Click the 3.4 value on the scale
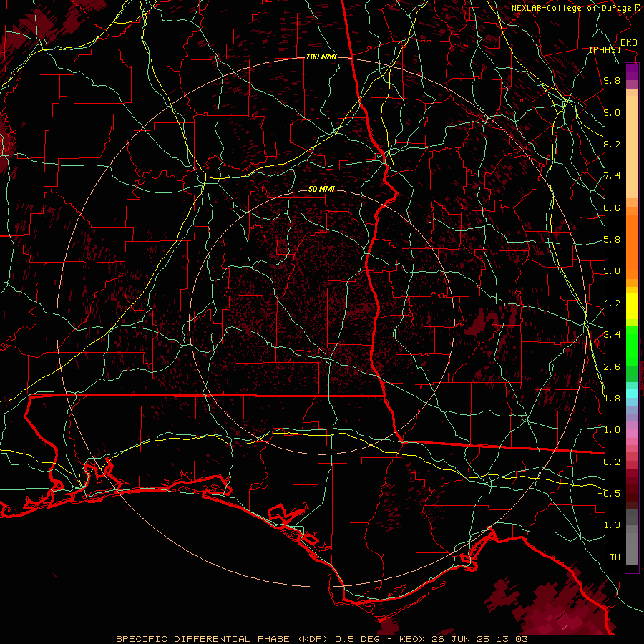The height and width of the screenshot is (644, 644). pos(612,335)
